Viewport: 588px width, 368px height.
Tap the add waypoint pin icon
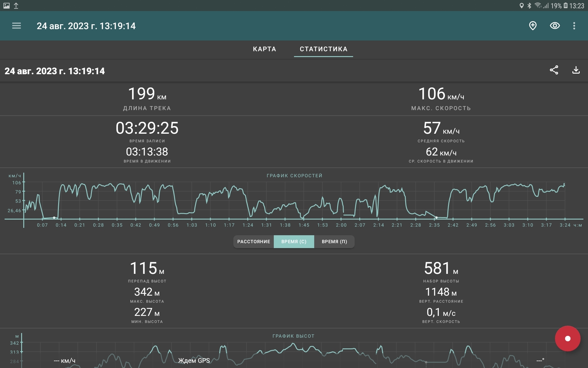click(533, 26)
